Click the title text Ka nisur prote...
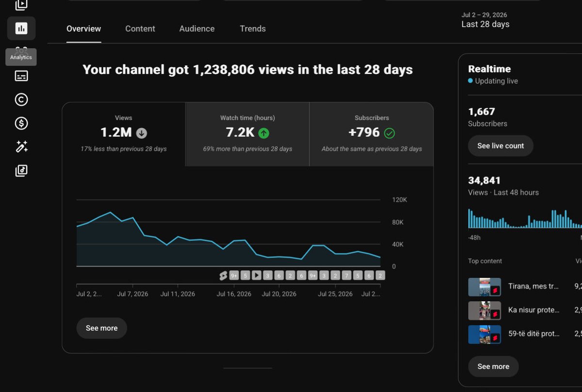The width and height of the screenshot is (582, 392). click(533, 310)
